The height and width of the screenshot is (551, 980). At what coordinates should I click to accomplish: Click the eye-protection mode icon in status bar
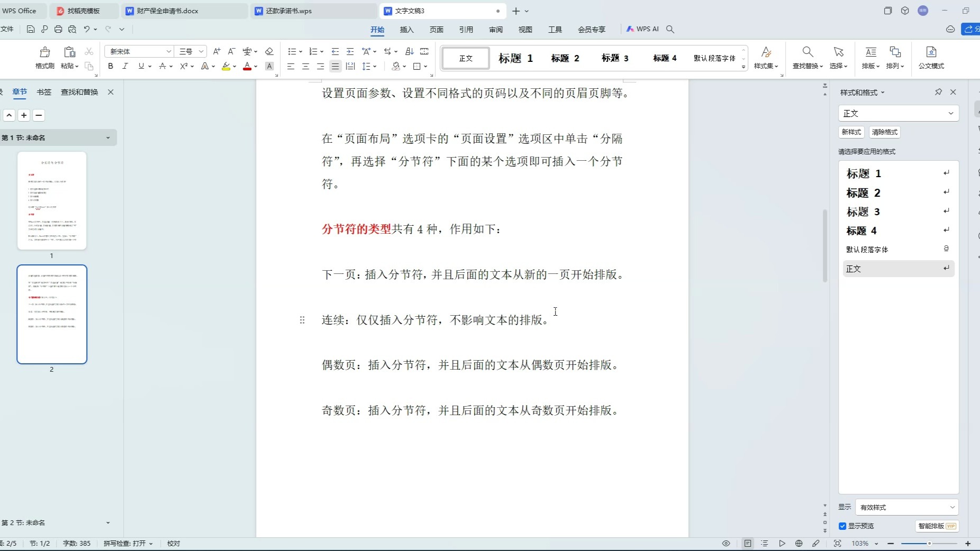click(726, 543)
